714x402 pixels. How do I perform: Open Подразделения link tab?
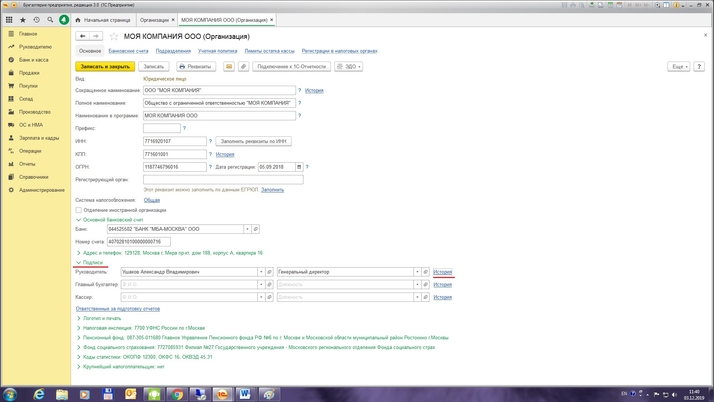click(x=173, y=51)
